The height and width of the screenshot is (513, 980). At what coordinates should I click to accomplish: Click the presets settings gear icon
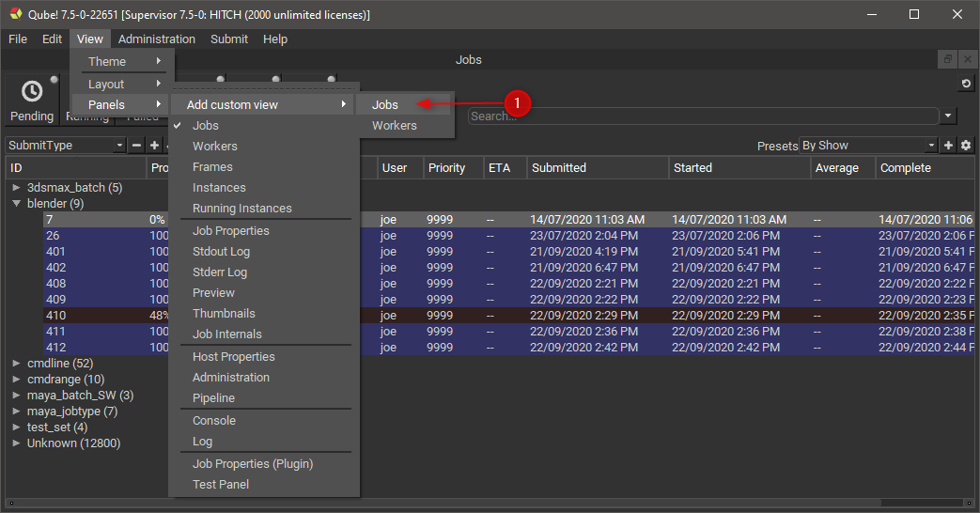965,146
